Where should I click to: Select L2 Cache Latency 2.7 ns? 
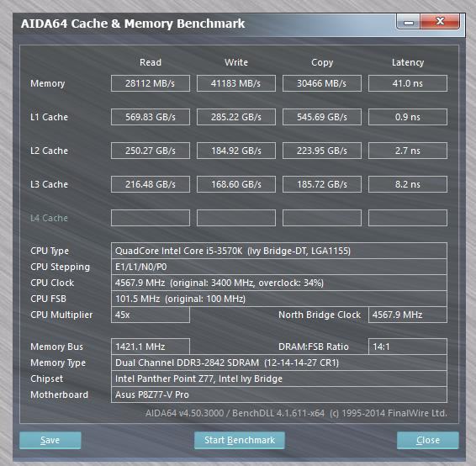click(x=408, y=151)
